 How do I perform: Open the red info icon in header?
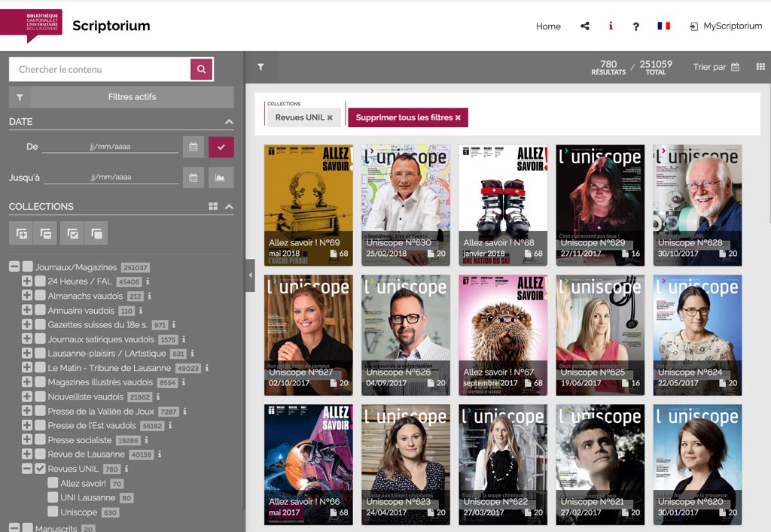[x=611, y=26]
